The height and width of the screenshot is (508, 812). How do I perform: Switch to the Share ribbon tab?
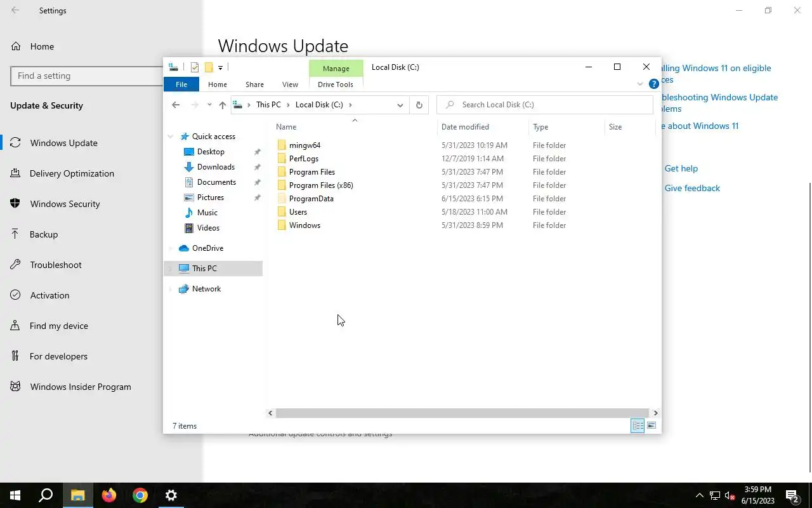254,84
